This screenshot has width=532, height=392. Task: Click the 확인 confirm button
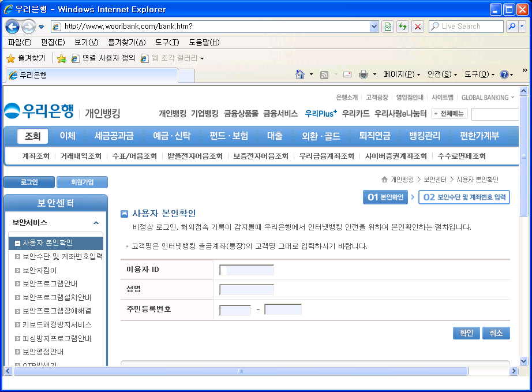click(x=467, y=333)
